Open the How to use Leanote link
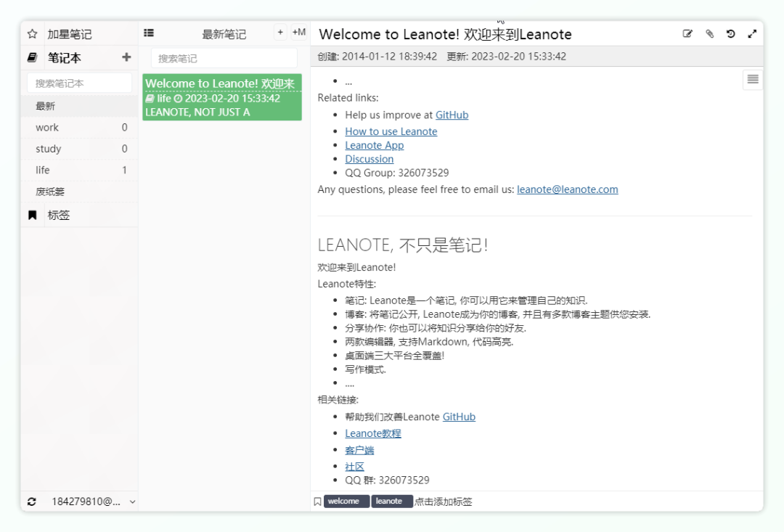 [x=391, y=131]
